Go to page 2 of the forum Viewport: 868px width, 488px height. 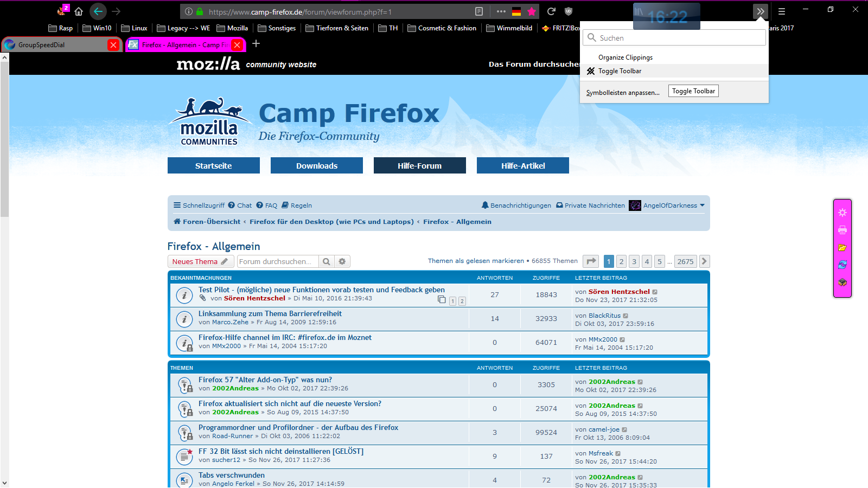point(622,261)
